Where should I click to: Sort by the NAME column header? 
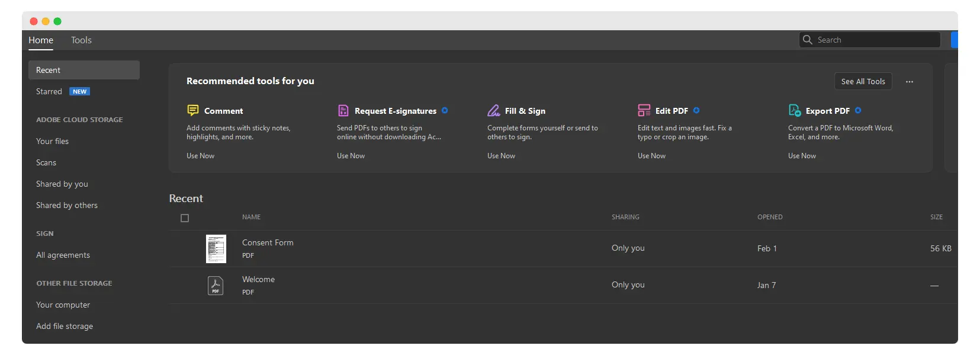click(251, 217)
